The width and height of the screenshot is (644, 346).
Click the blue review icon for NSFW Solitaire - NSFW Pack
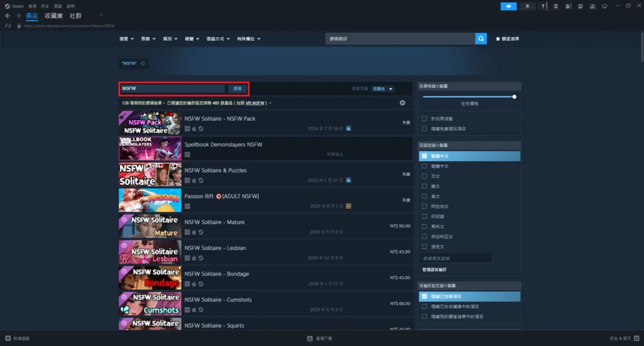(x=348, y=128)
